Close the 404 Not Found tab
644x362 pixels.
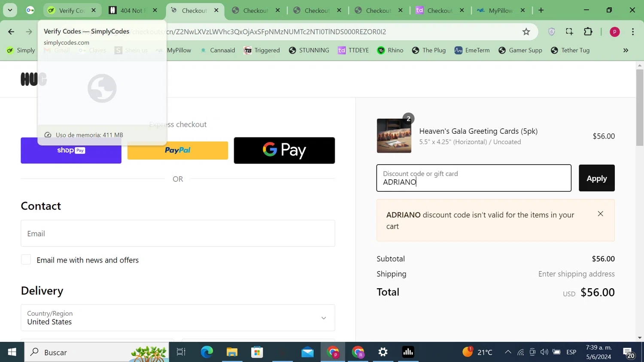point(155,10)
